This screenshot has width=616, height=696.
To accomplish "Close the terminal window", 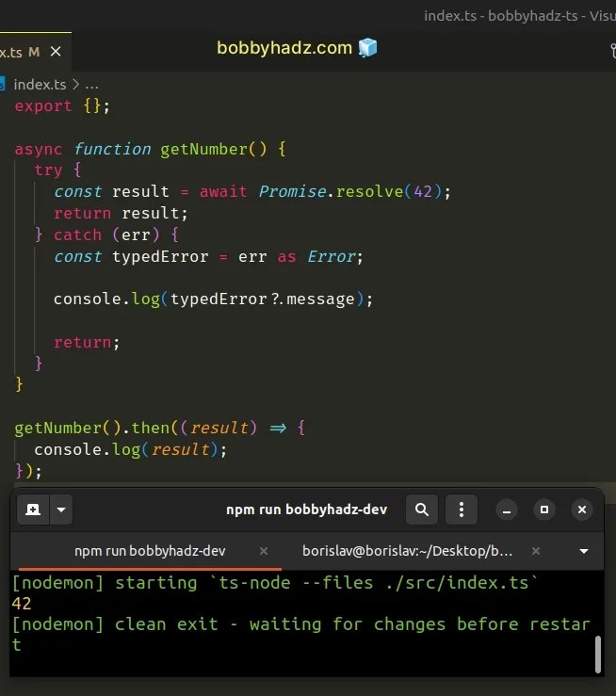I will click(582, 510).
